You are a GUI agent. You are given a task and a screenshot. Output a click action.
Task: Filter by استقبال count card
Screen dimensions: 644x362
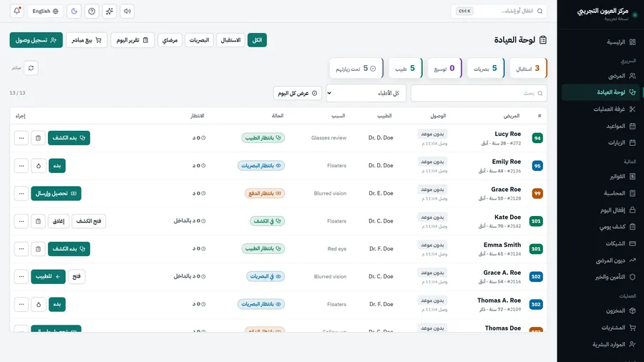pos(529,68)
